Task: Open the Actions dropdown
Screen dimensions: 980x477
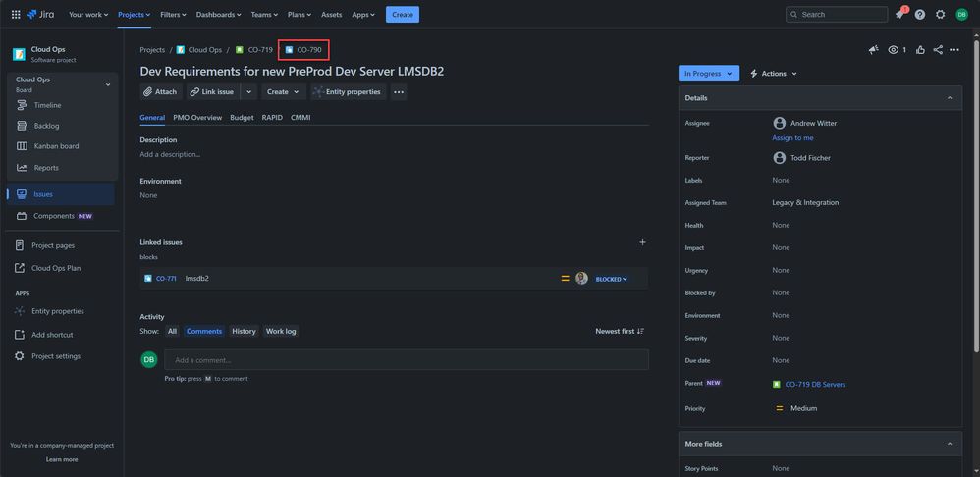Action: point(774,73)
